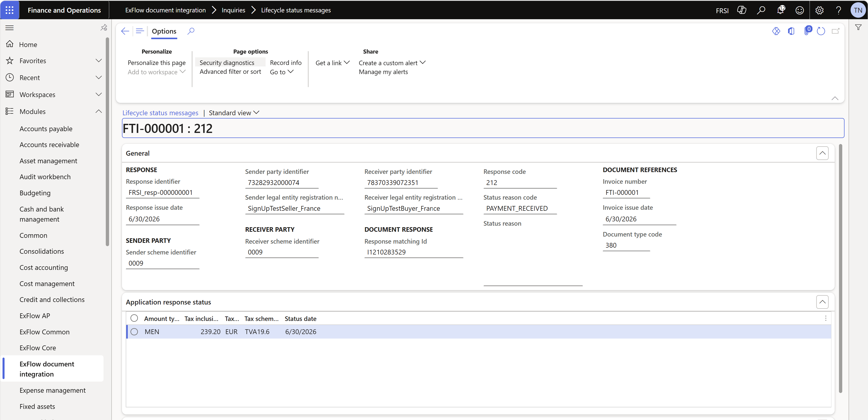Open grid options three-dot menu
The height and width of the screenshot is (420, 868).
pyautogui.click(x=826, y=318)
